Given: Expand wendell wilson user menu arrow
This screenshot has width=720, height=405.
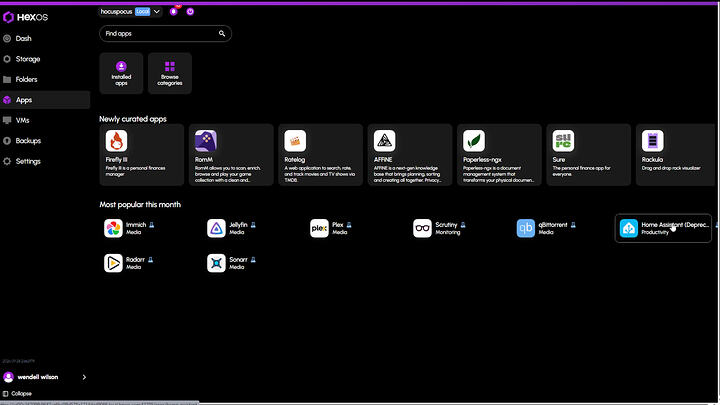Looking at the screenshot, I should [x=84, y=377].
